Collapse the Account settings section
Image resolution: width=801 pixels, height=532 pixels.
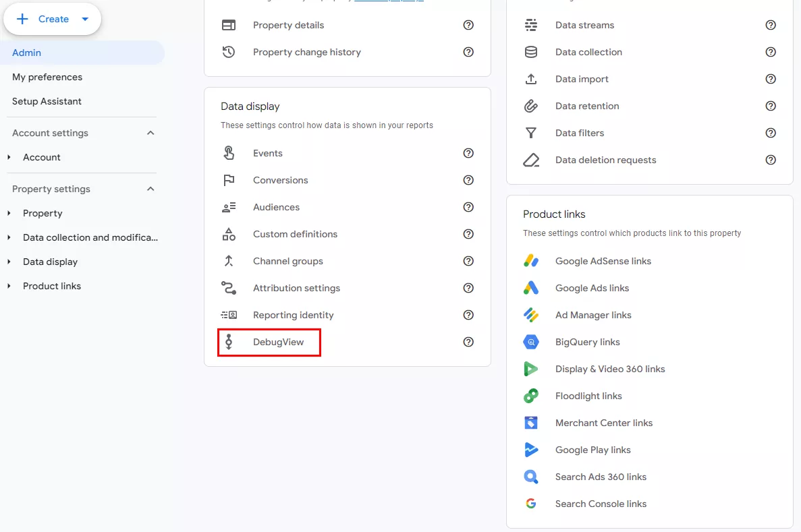150,134
